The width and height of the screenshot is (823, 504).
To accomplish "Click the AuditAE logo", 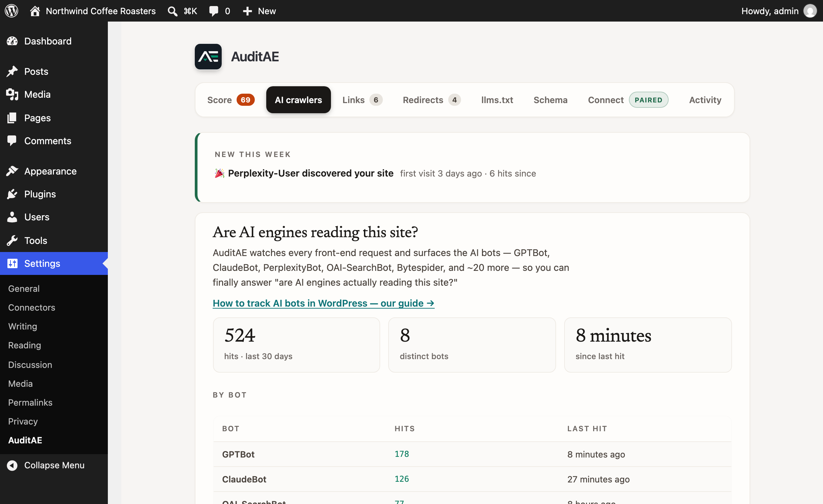I will [208, 57].
